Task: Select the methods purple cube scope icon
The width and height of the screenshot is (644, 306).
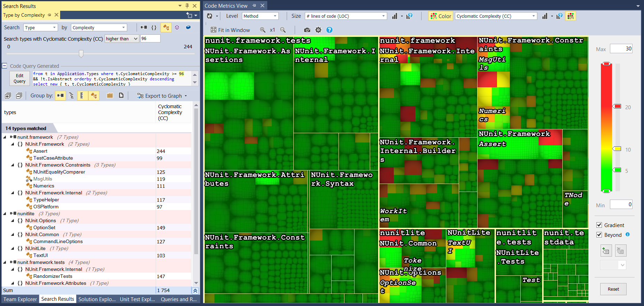Action: pos(177,27)
